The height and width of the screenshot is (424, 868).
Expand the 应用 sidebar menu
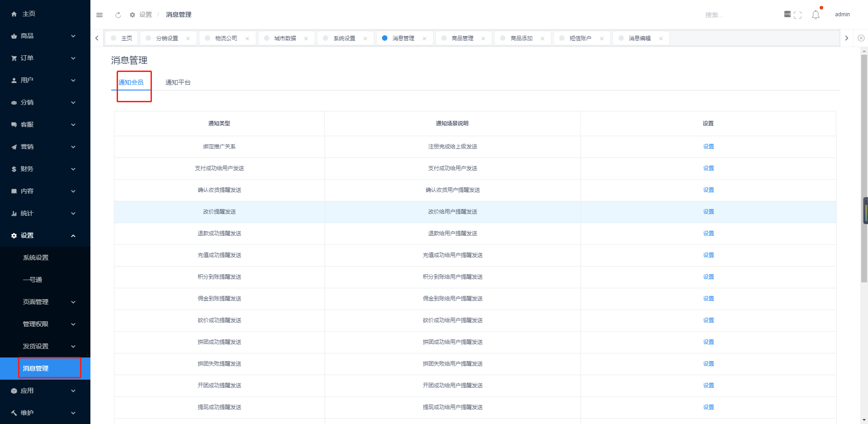click(x=45, y=391)
